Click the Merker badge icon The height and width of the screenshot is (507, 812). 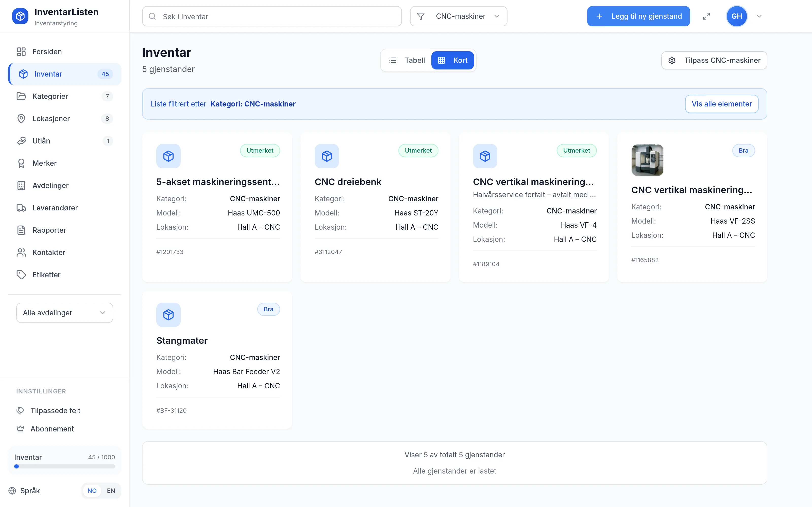coord(21,163)
